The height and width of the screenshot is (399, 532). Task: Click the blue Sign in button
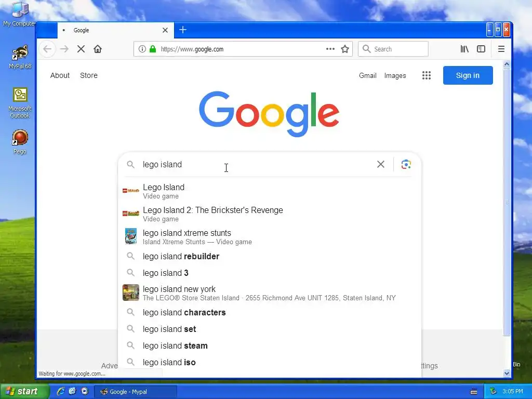468,75
